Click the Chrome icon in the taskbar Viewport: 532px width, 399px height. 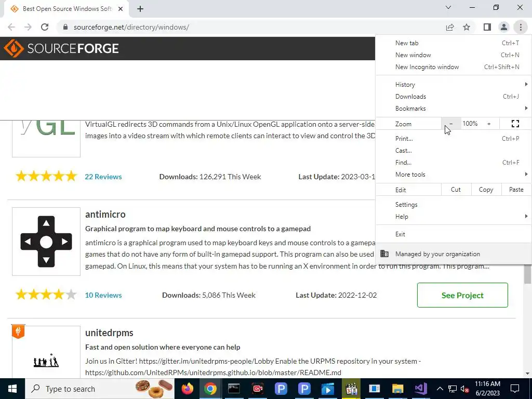click(x=210, y=389)
